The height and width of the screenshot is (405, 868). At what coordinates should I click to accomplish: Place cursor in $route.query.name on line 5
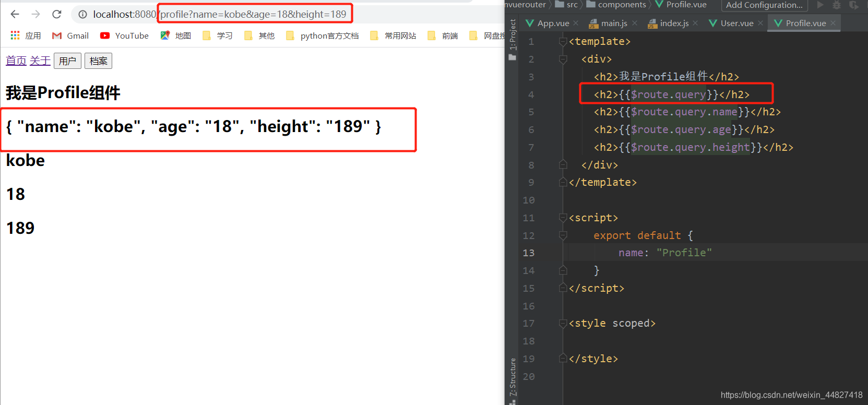click(x=684, y=112)
